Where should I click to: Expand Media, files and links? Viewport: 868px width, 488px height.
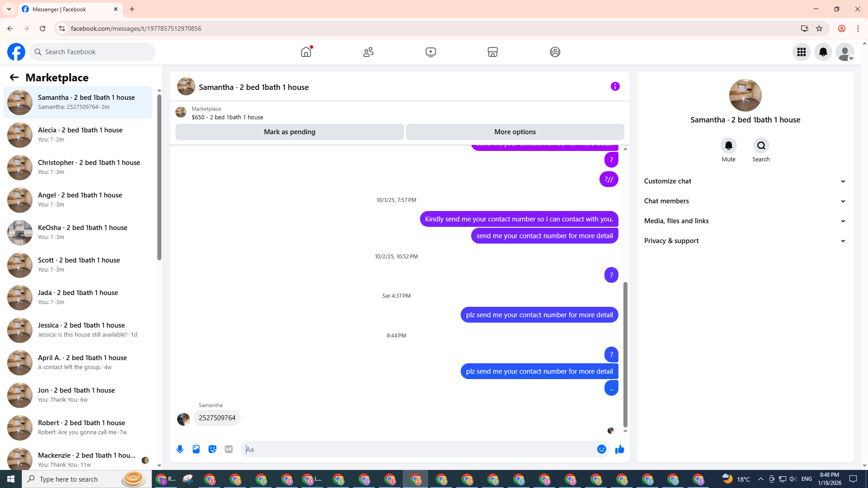coord(745,221)
